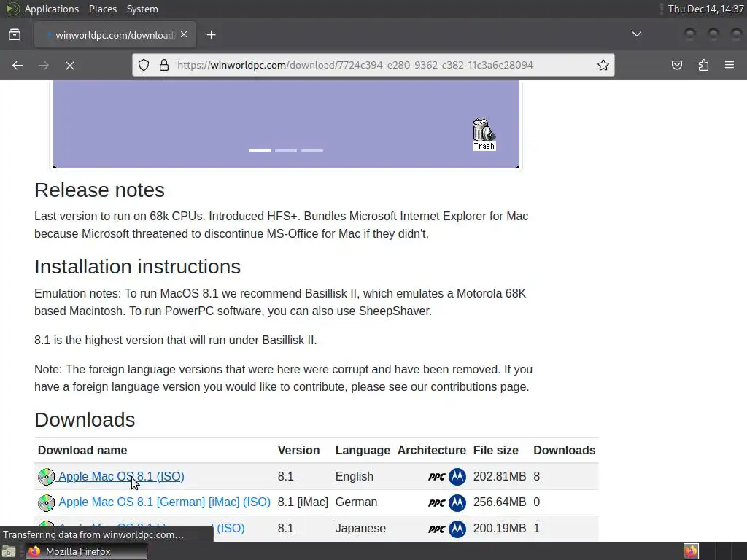Select the third carousel slide indicator
This screenshot has height=560, width=747.
[312, 150]
